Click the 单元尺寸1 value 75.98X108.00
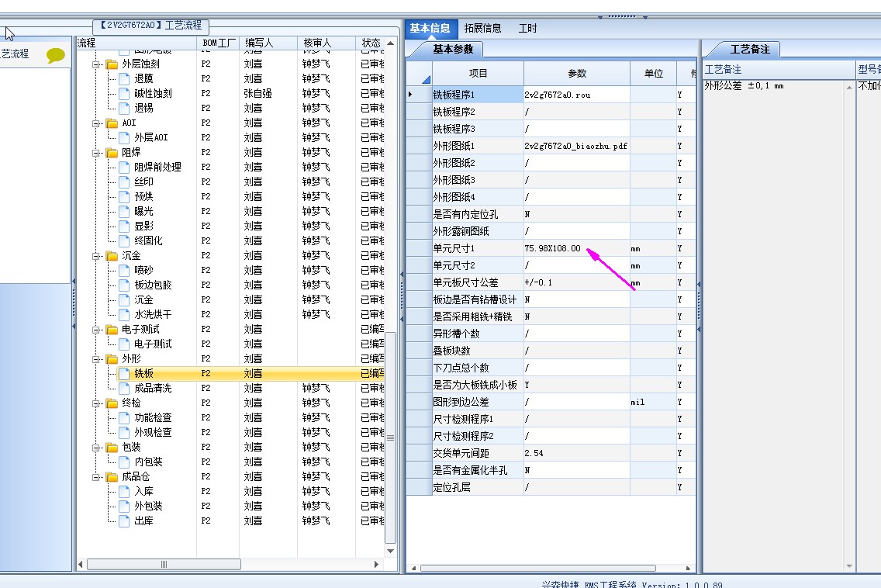 (553, 248)
